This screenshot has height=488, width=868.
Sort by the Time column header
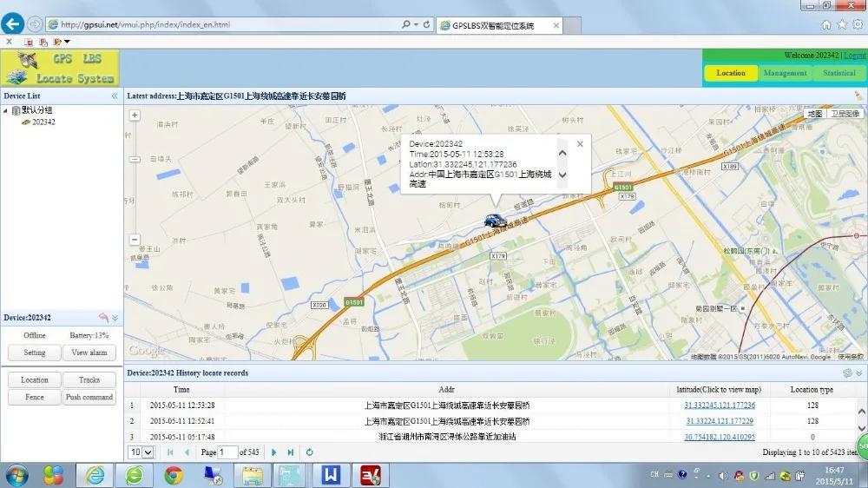coord(181,390)
